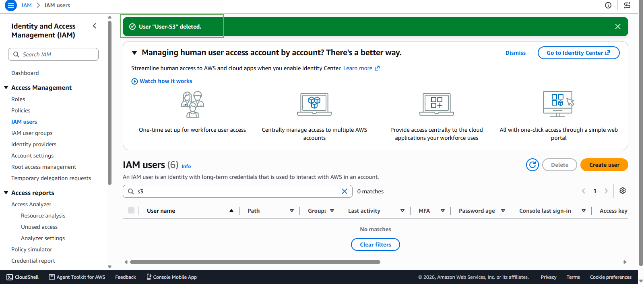Viewport: 644px width, 284px height.
Task: Go to previous page of users table
Action: pos(584,191)
